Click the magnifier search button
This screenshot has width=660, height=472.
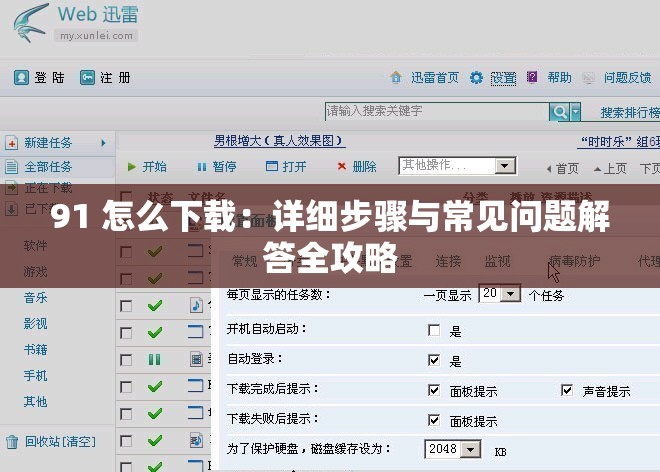pos(559,112)
